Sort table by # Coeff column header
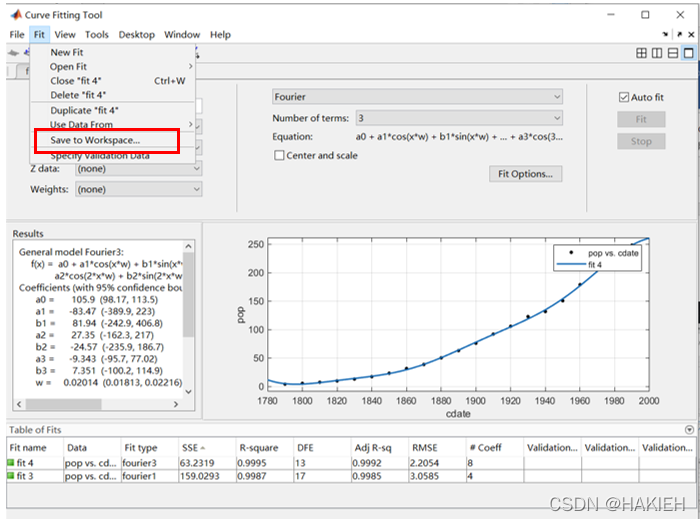700x521 pixels. 495,448
